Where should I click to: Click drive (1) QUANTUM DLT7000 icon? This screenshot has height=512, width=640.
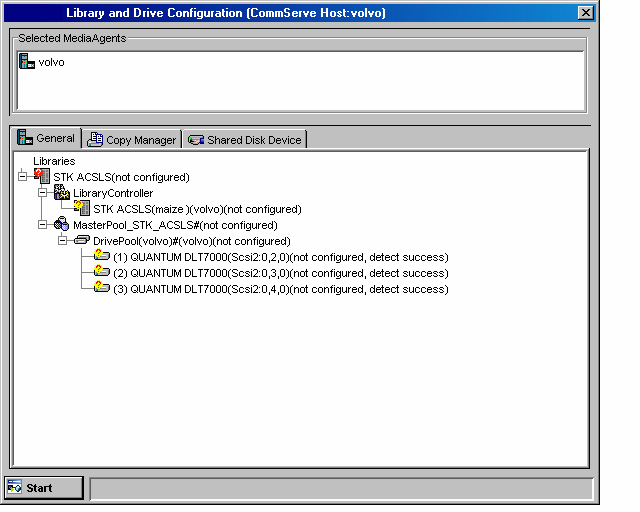[102, 256]
